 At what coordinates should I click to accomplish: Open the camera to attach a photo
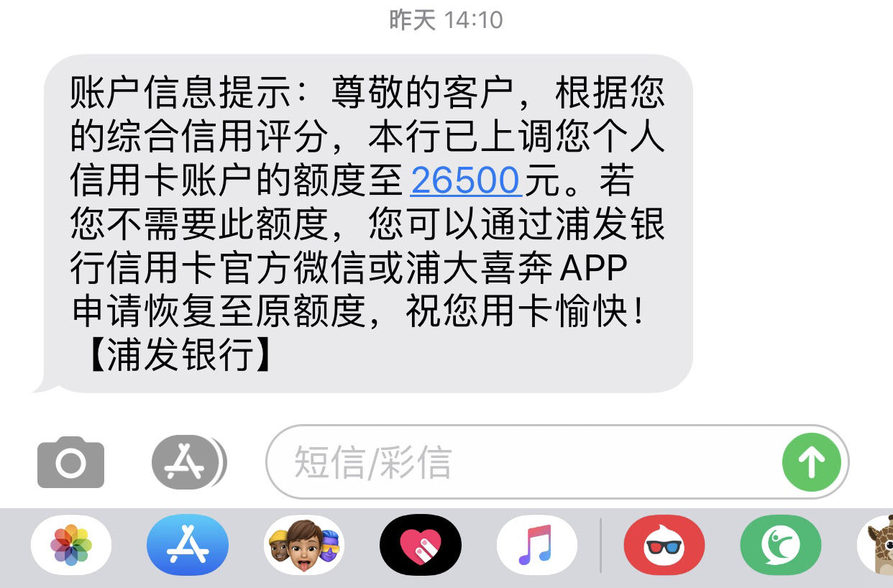click(70, 462)
